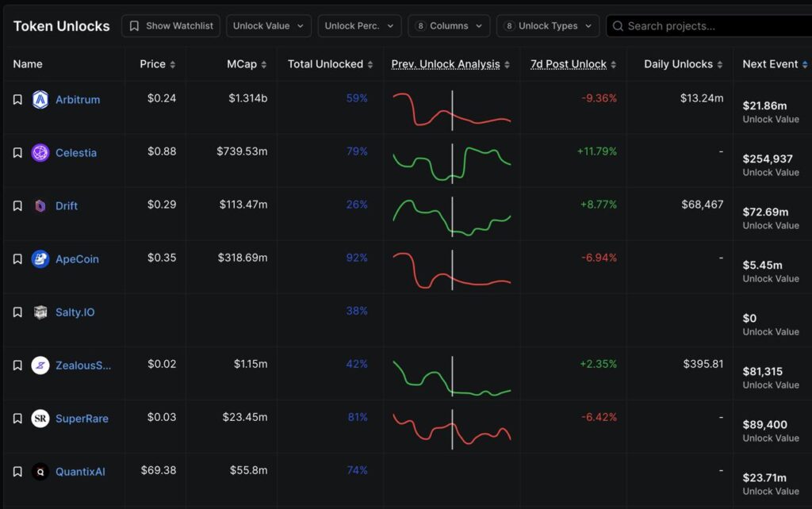Image resolution: width=812 pixels, height=509 pixels.
Task: Click the ApeCoin logo icon
Action: point(40,259)
